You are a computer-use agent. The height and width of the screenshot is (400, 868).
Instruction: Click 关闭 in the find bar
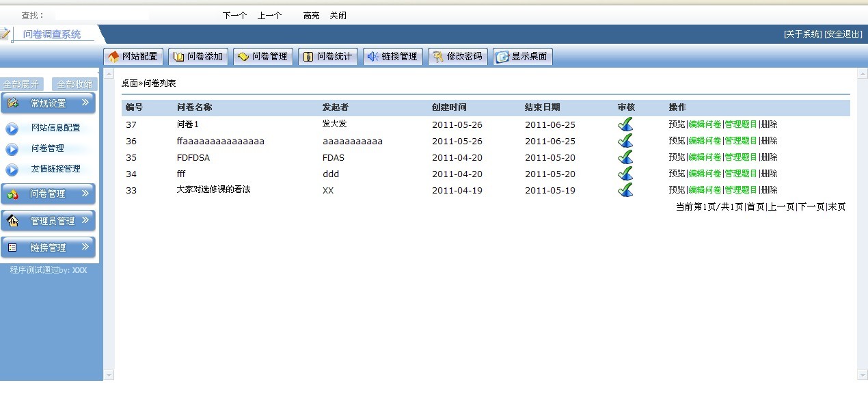coord(338,15)
